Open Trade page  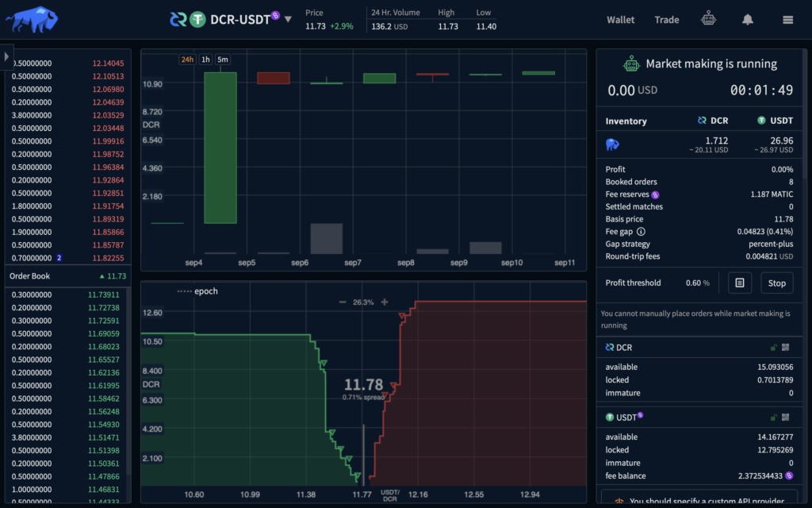666,20
